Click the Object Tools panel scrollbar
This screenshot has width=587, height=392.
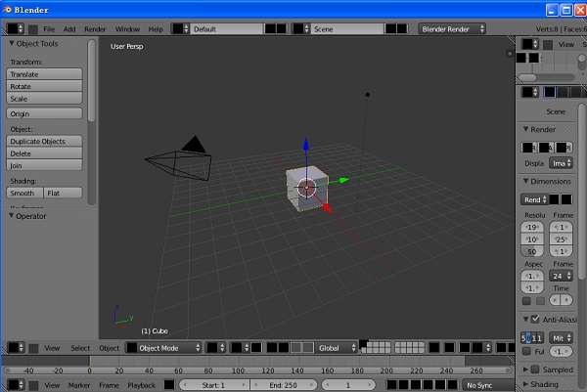91,80
